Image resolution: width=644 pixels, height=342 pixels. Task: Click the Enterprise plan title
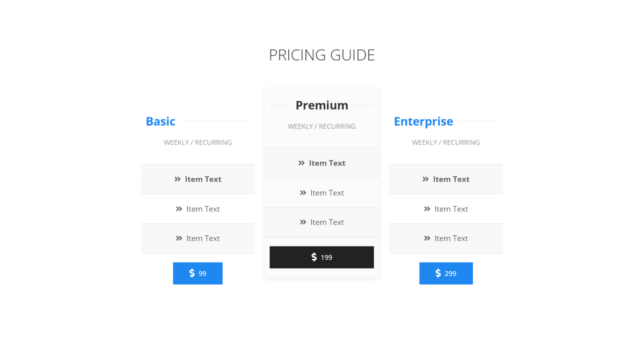point(423,121)
